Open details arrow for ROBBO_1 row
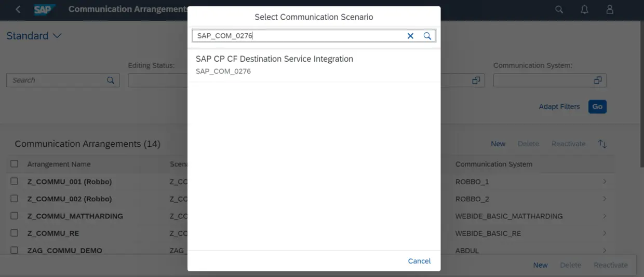The height and width of the screenshot is (277, 644). coord(605,182)
